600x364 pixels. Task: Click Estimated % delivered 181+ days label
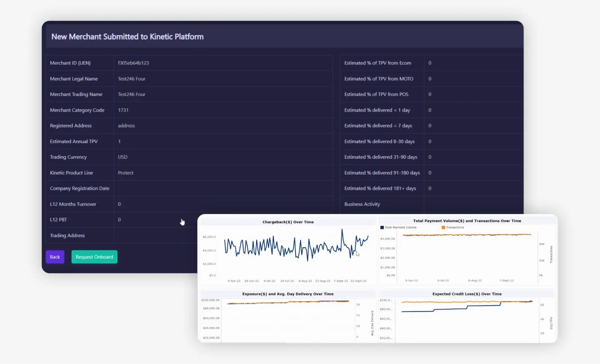coord(380,188)
